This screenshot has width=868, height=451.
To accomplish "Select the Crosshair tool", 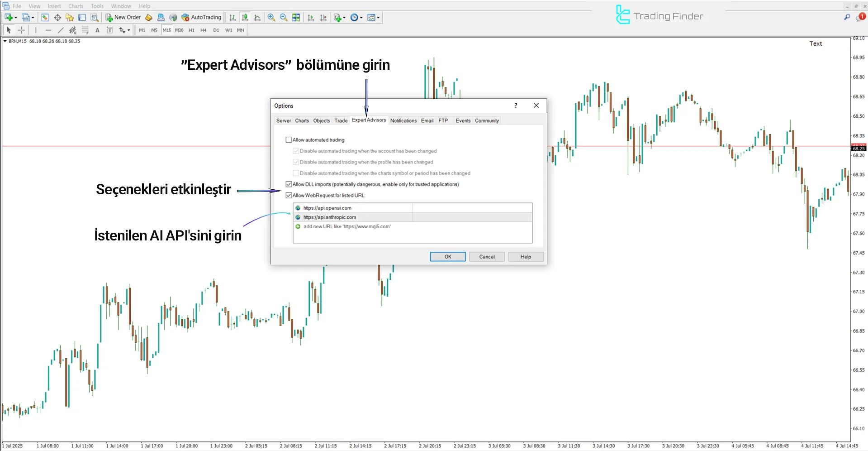I will 21,30.
